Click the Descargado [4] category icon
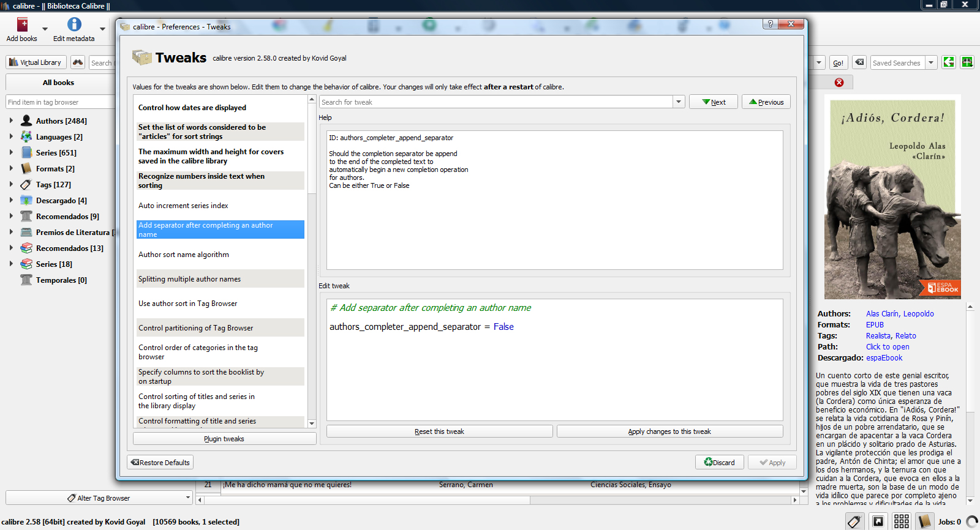The height and width of the screenshot is (530, 980). [x=26, y=200]
